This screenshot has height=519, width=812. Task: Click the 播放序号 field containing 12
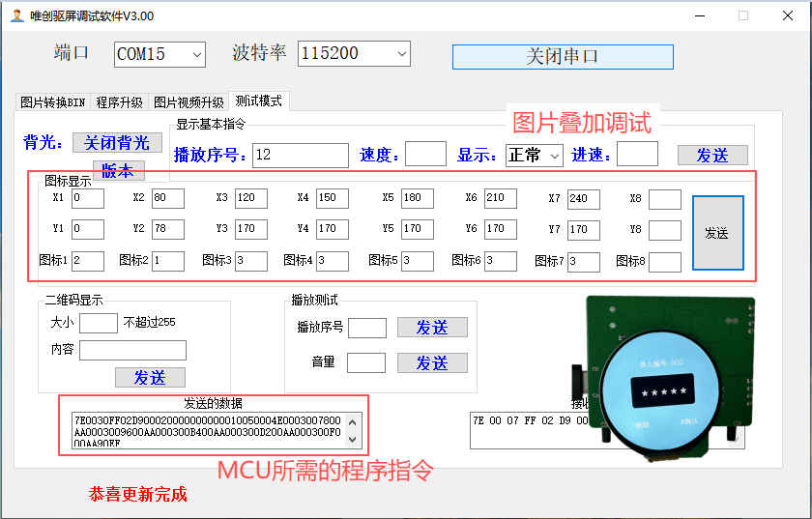tap(300, 155)
